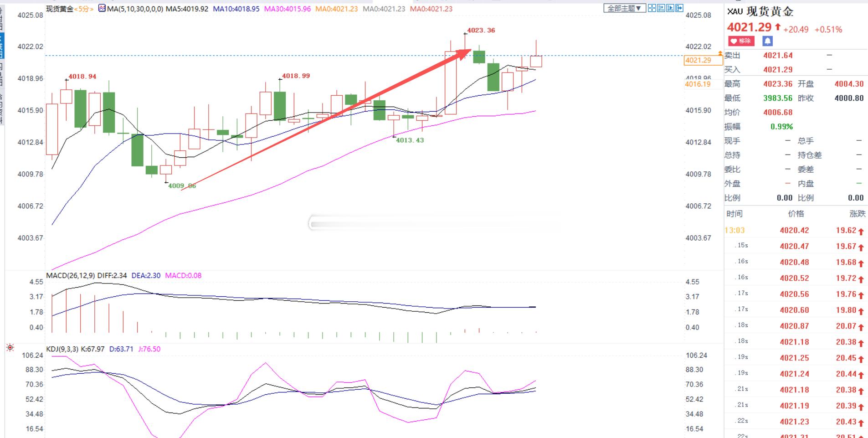The height and width of the screenshot is (438, 868).
Task: Click the sun settings icon beside KDJ
Action: (x=10, y=348)
